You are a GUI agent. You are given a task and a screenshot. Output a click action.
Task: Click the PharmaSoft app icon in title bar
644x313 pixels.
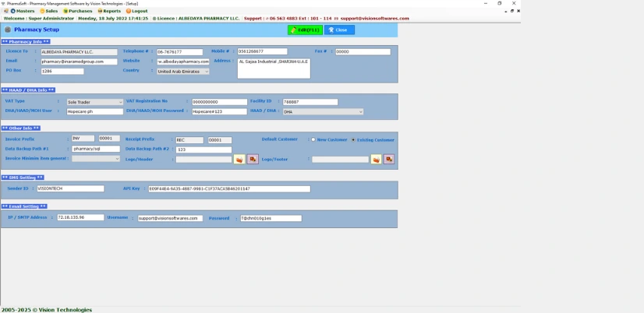click(x=3, y=3)
